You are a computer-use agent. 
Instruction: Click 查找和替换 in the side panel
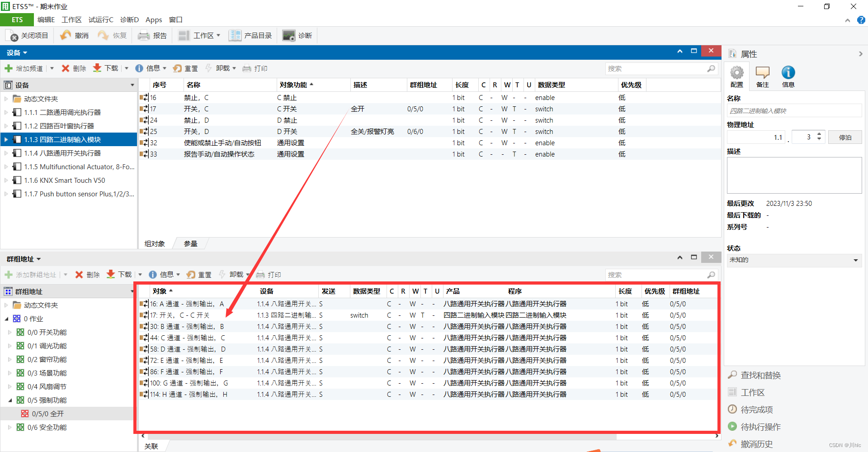760,376
